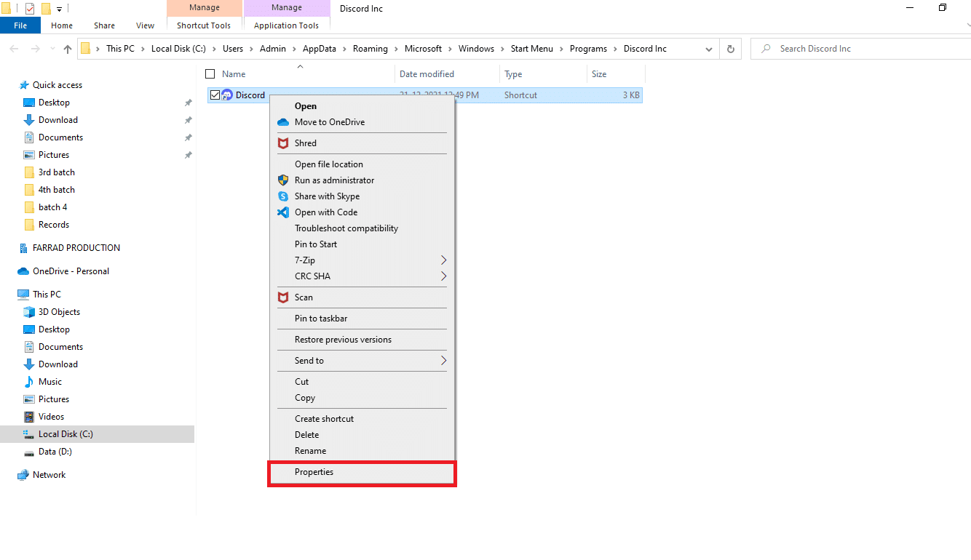
Task: Open the Shortcut Tools ribbon tab
Action: [203, 25]
